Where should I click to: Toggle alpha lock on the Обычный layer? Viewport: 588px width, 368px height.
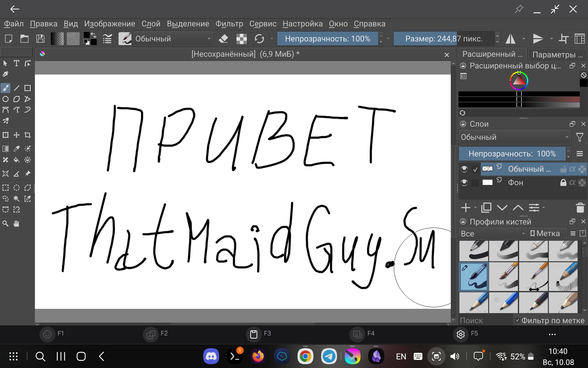click(572, 169)
